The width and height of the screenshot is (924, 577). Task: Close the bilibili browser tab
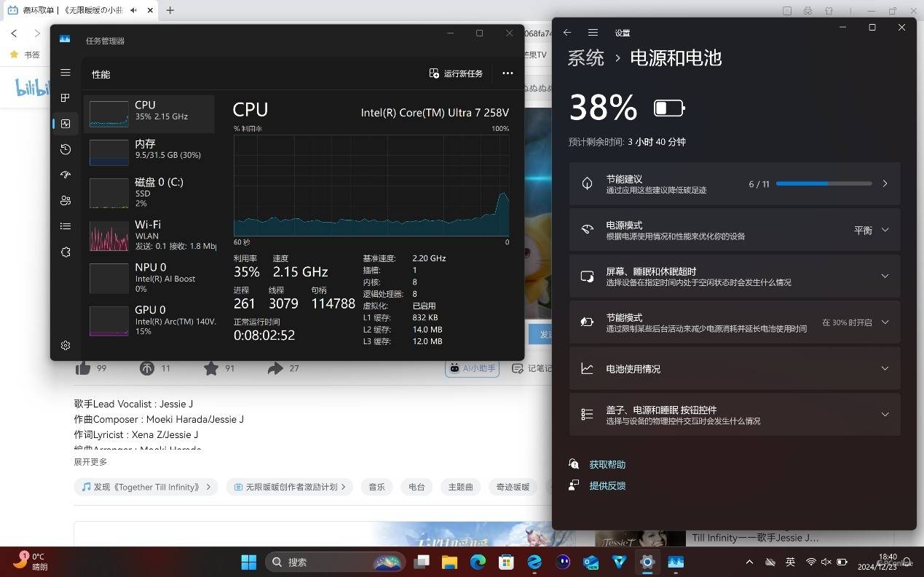pyautogui.click(x=151, y=10)
